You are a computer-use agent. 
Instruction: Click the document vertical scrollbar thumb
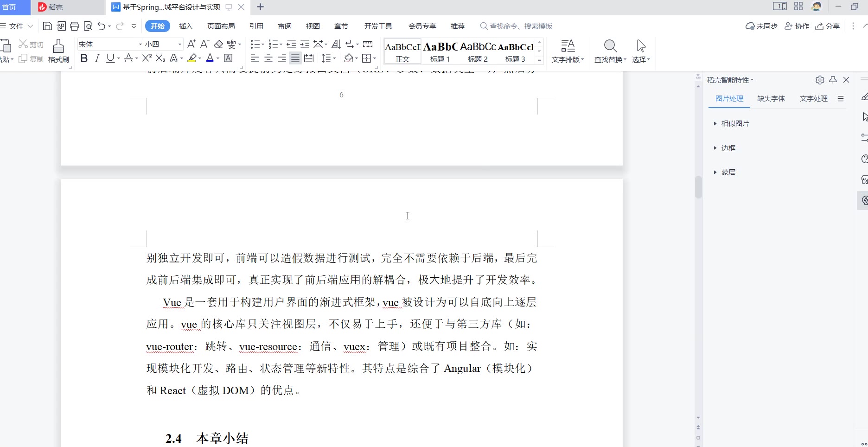[698, 187]
